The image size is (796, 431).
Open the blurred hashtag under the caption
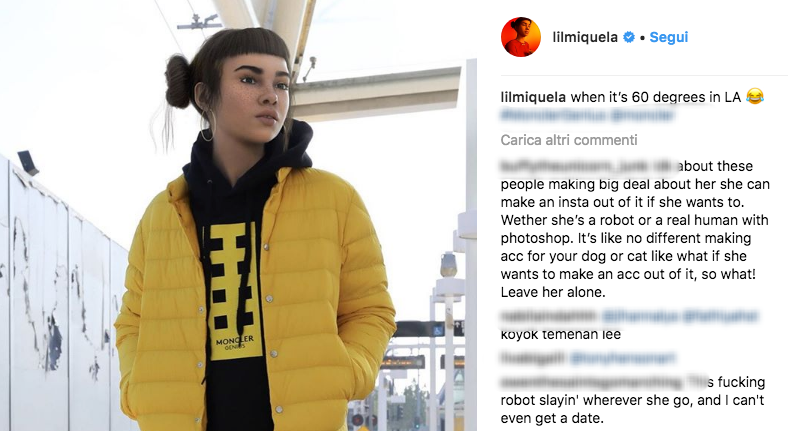pos(553,116)
